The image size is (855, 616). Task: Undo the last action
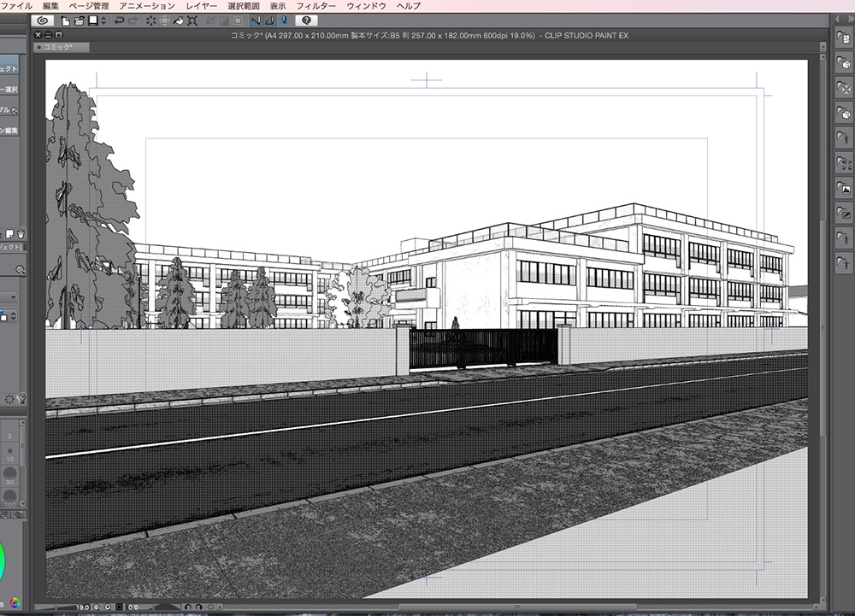point(119,21)
